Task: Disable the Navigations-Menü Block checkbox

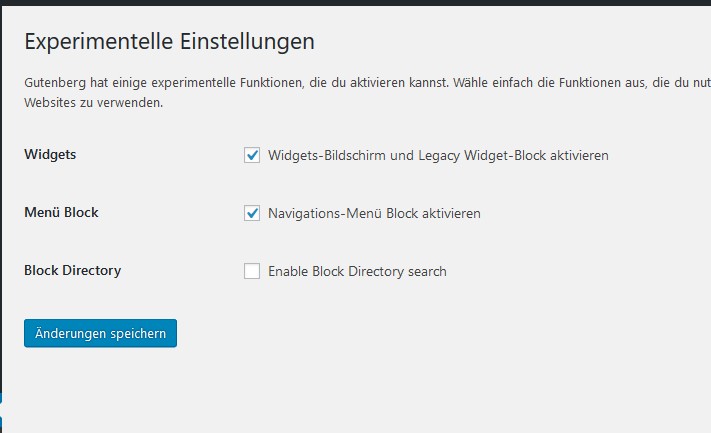Action: tap(252, 213)
